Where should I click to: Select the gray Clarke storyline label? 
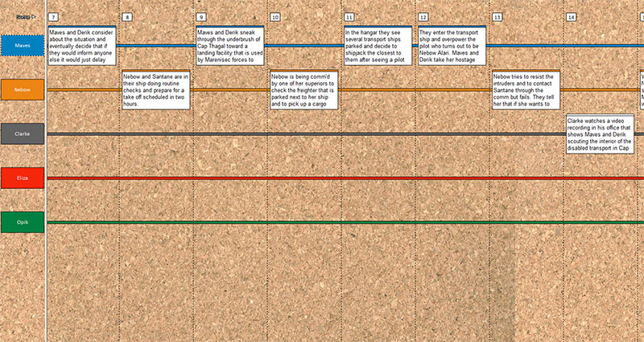[23, 134]
